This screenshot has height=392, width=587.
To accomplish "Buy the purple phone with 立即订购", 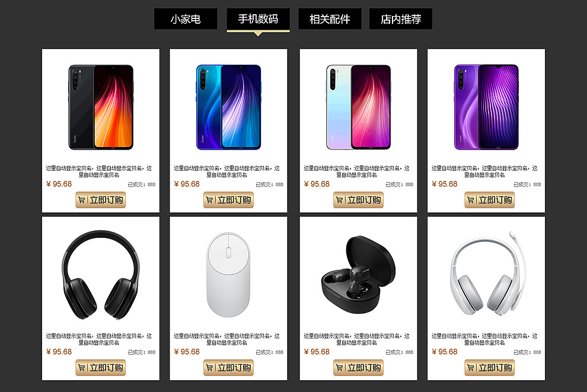I will [490, 200].
